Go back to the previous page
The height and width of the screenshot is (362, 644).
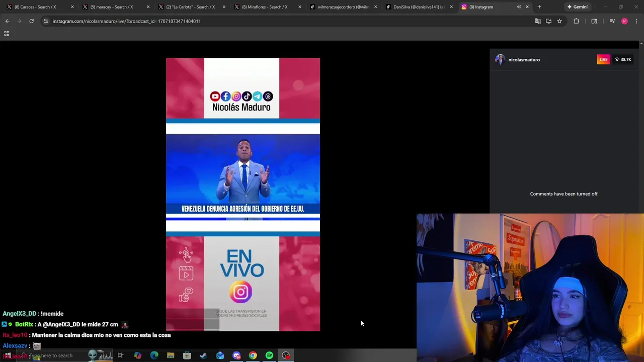click(x=7, y=21)
